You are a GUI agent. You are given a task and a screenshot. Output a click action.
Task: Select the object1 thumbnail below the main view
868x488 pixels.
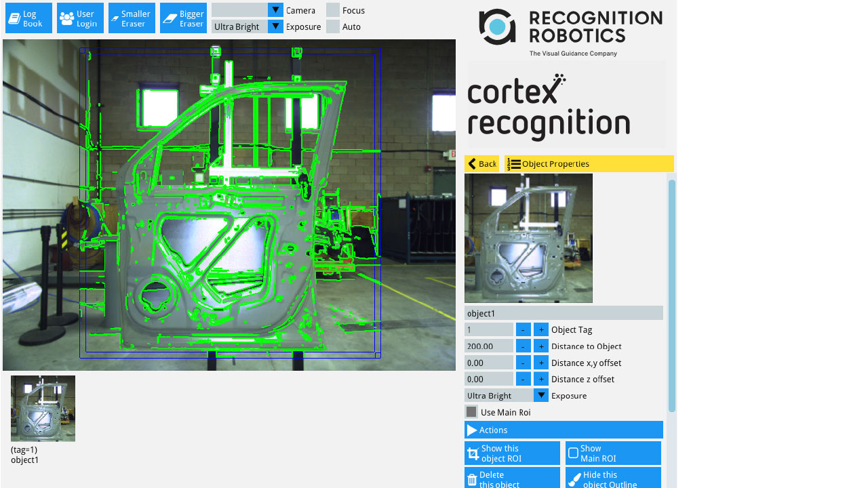coord(42,407)
